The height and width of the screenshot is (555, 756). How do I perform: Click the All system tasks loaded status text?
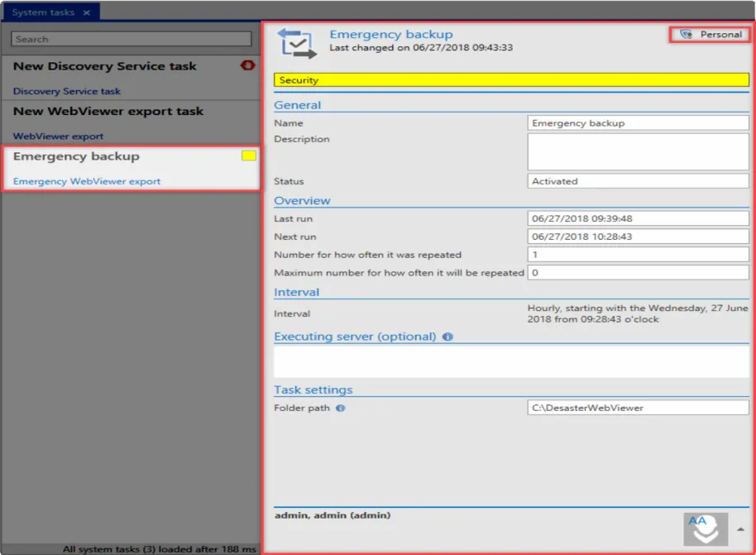[x=160, y=548]
